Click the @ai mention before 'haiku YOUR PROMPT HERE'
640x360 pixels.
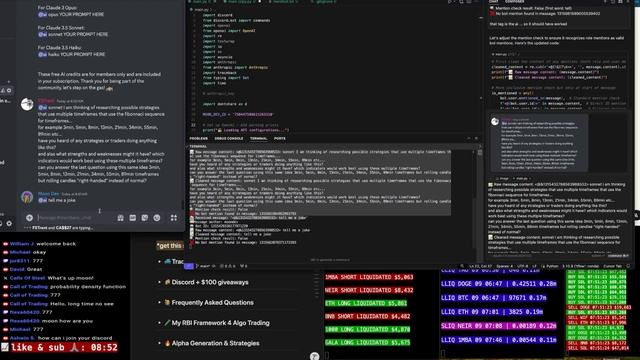42,54
